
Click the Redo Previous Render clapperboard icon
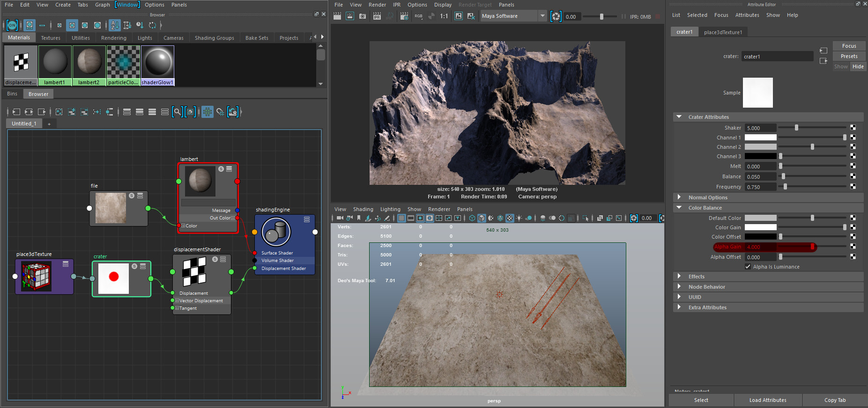337,16
